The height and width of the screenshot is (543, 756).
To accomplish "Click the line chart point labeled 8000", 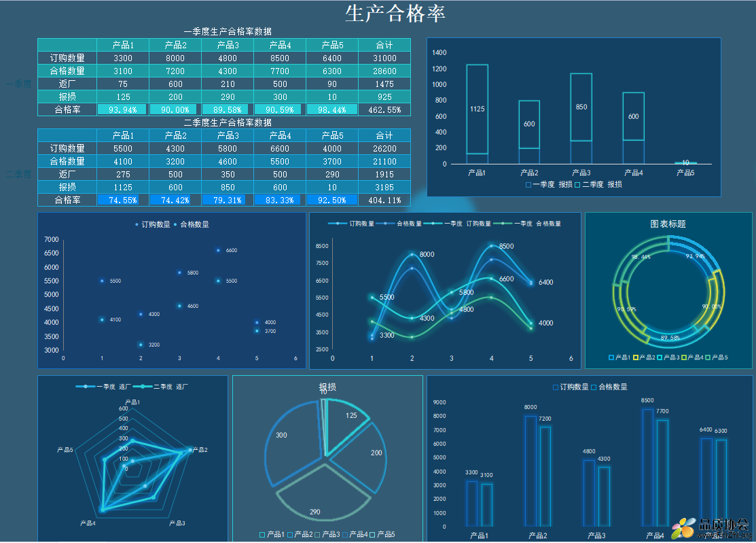I will (x=412, y=255).
